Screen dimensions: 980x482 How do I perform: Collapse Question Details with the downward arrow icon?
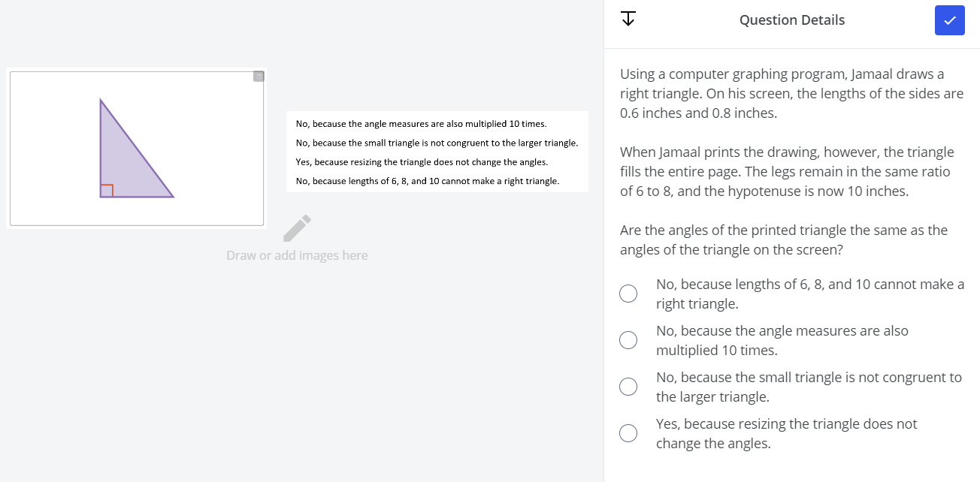tap(628, 18)
